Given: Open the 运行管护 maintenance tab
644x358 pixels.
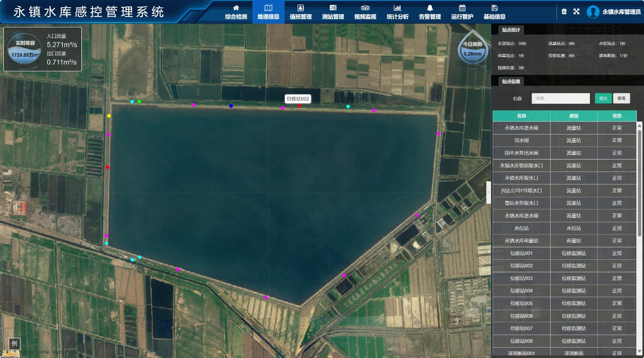Looking at the screenshot, I should (462, 12).
